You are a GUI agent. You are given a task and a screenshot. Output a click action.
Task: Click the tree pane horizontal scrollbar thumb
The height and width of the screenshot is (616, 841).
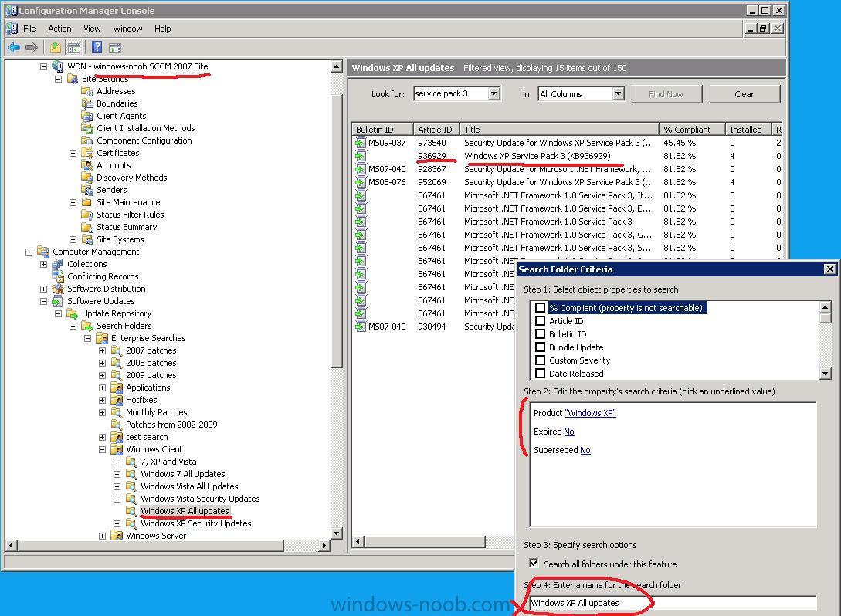[151, 545]
